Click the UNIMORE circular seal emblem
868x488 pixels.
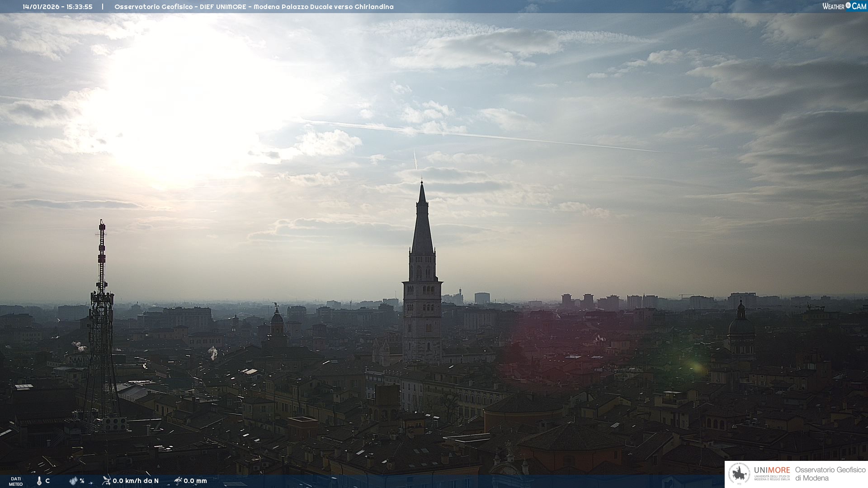coord(739,474)
